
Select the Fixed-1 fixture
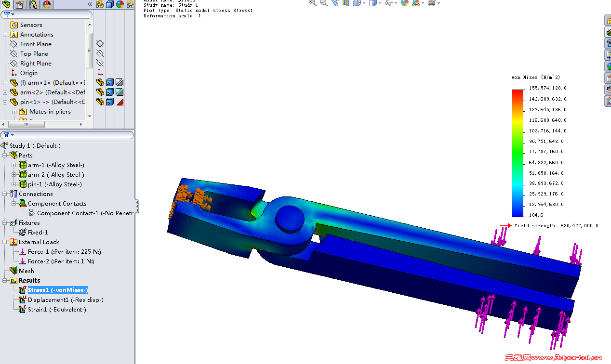pyautogui.click(x=38, y=233)
